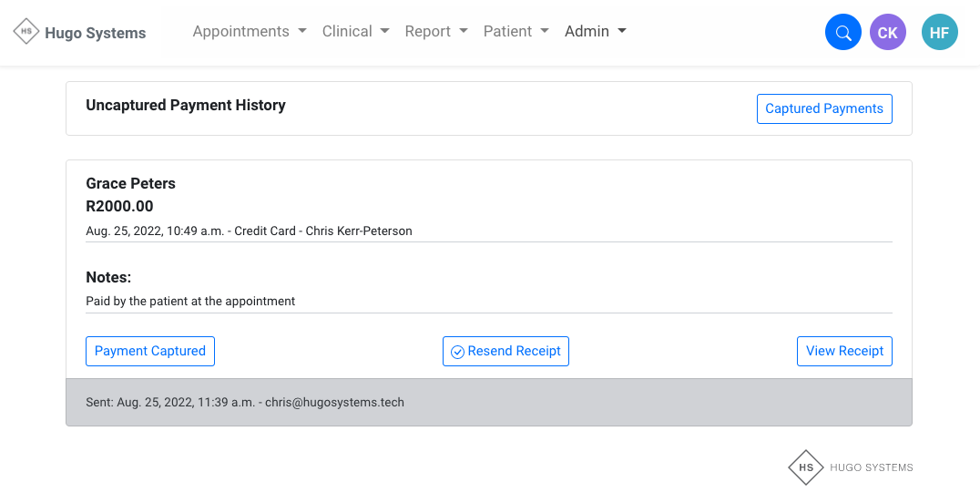Screen dimensions: 980x503
Task: Click the Credit Card payment details line
Action: pos(249,231)
